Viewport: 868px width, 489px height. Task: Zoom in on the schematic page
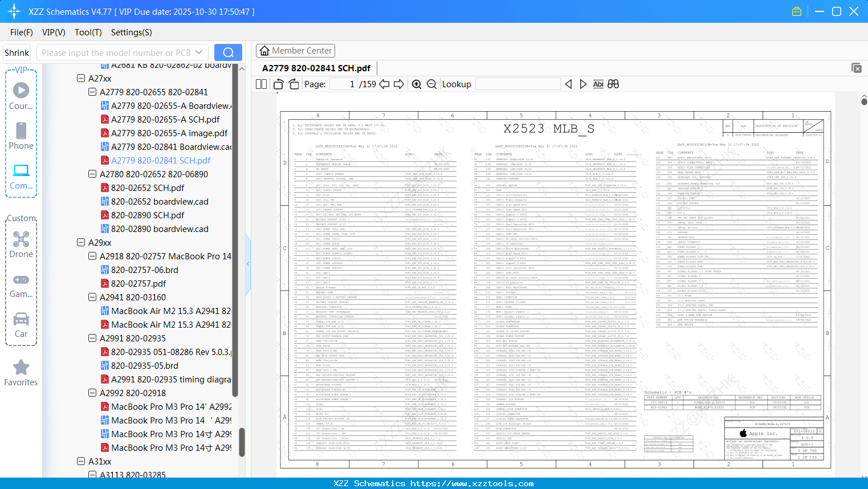coord(417,84)
